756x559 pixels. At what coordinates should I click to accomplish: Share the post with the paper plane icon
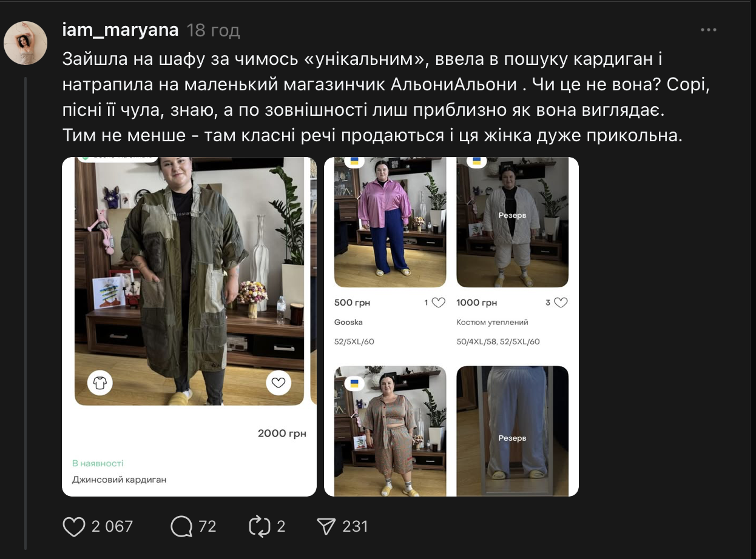pyautogui.click(x=326, y=526)
